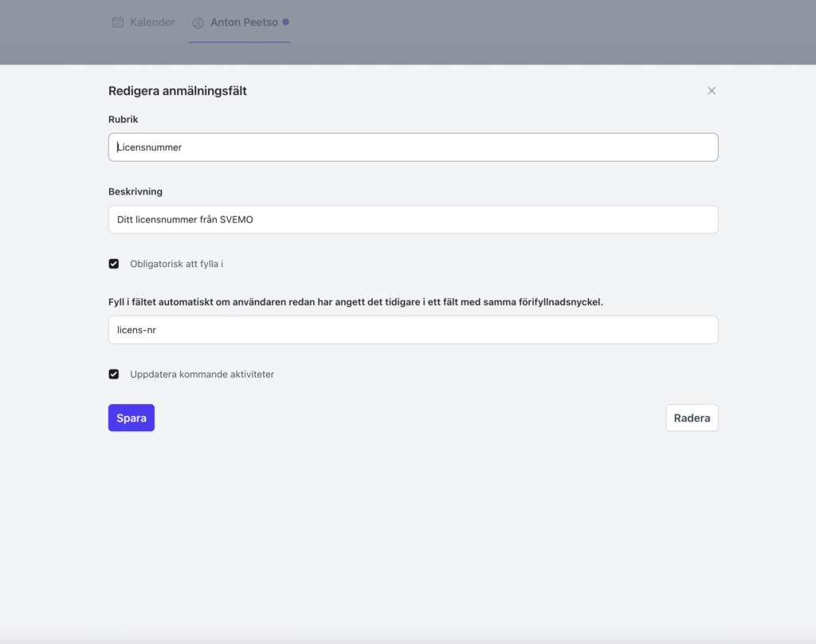The height and width of the screenshot is (644, 816).
Task: Focus the Rubrik field containing Licensnummer
Action: tap(413, 147)
